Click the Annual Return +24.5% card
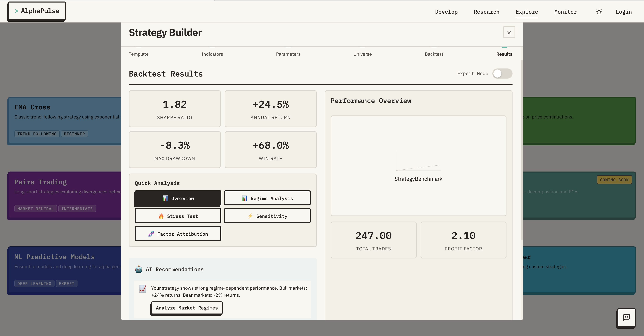 (271, 109)
